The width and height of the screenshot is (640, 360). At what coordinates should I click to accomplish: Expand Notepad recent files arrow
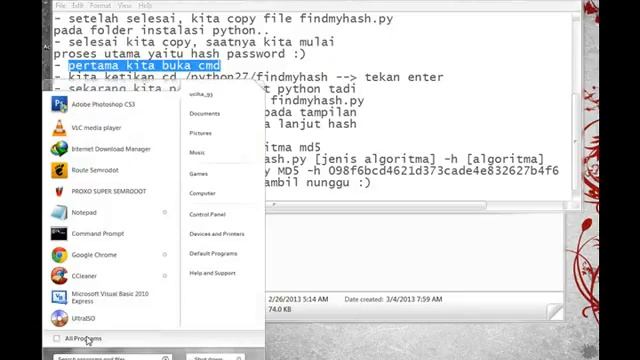click(164, 212)
